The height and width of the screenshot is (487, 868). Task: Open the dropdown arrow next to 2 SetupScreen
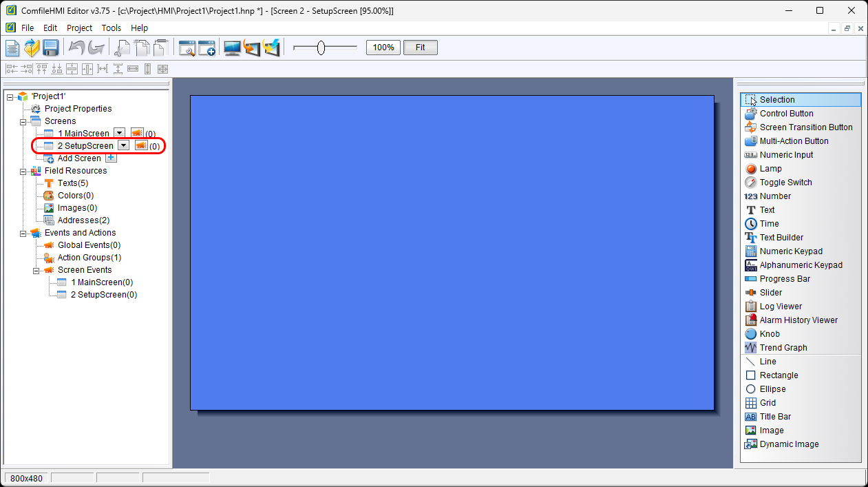coord(123,145)
